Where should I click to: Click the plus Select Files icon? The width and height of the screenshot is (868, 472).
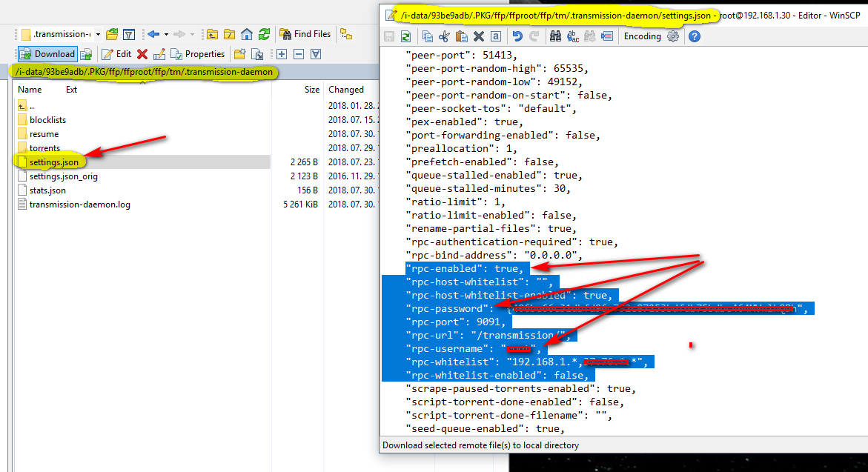[x=282, y=54]
